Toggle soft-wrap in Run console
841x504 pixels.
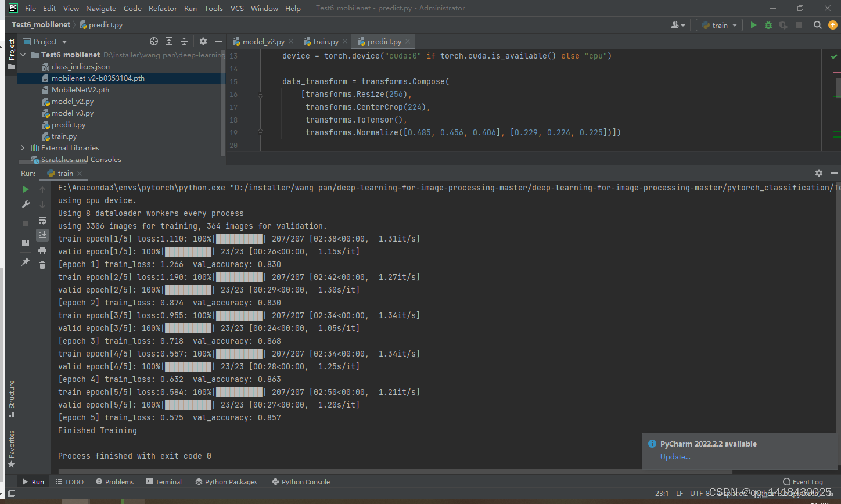(42, 220)
